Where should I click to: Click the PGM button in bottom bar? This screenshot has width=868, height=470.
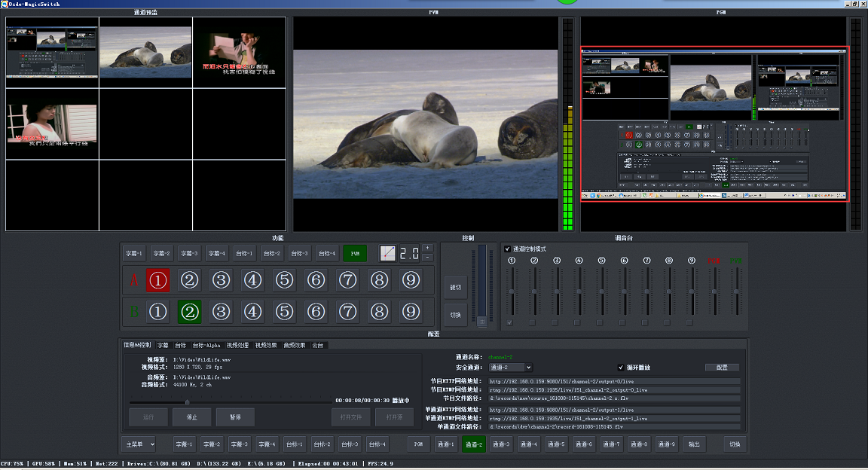coord(418,444)
